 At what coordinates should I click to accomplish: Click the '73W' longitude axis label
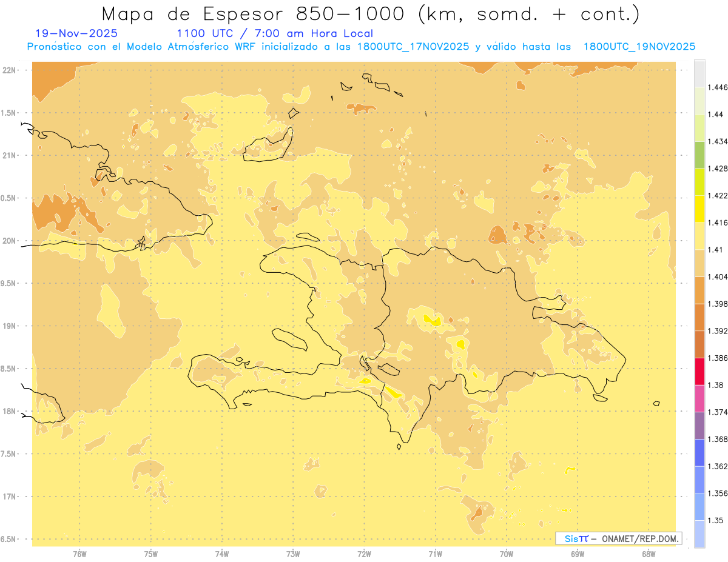click(x=293, y=554)
